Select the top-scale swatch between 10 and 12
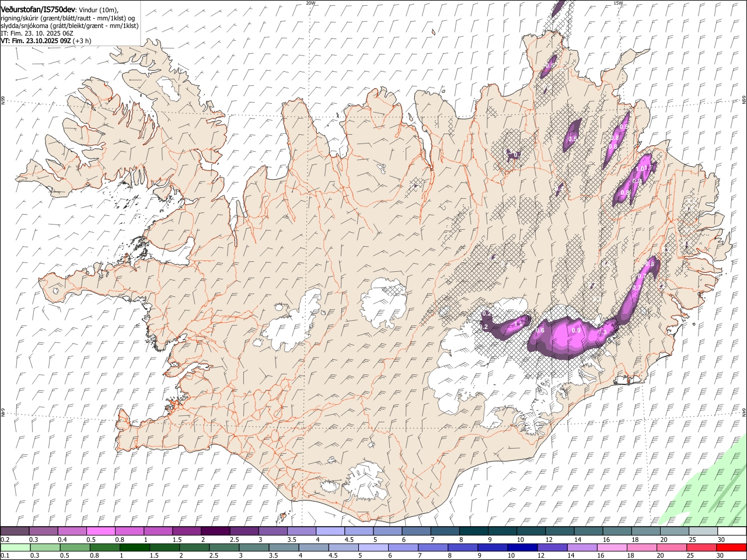This screenshot has width=747, height=560. (x=531, y=531)
